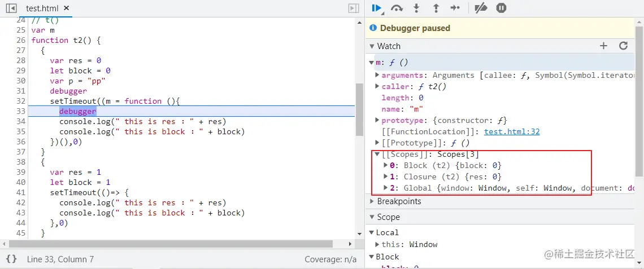The image size is (644, 269).
Task: Collapse the Scope section
Action: coord(372,217)
